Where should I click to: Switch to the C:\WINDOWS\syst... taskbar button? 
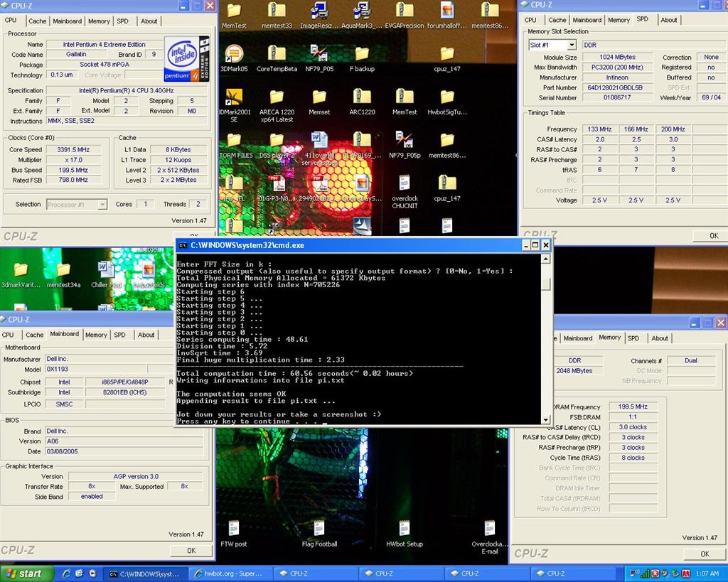pos(144,573)
